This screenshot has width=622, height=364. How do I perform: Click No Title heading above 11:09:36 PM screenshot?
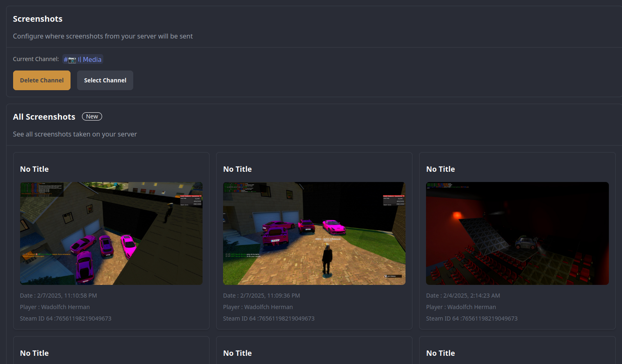pos(237,169)
